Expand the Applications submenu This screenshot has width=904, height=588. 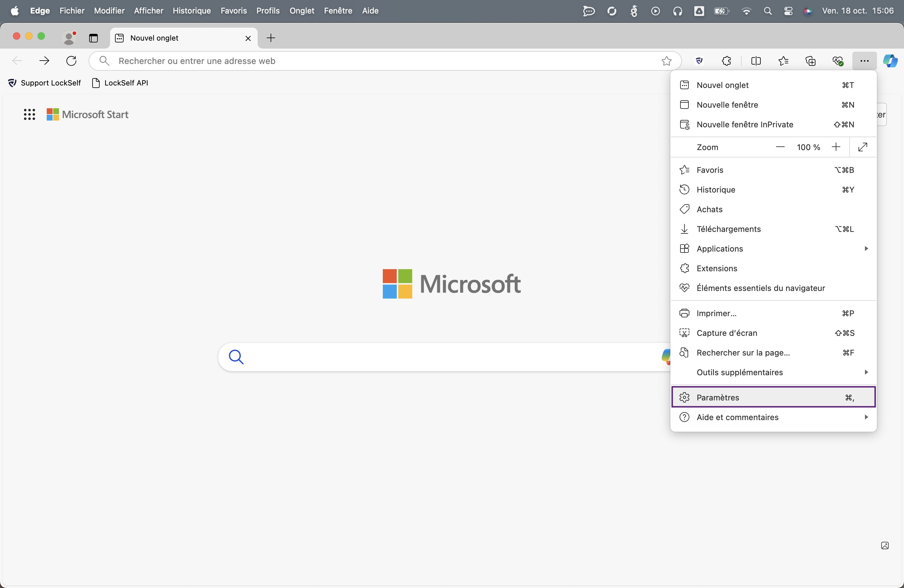click(x=773, y=248)
